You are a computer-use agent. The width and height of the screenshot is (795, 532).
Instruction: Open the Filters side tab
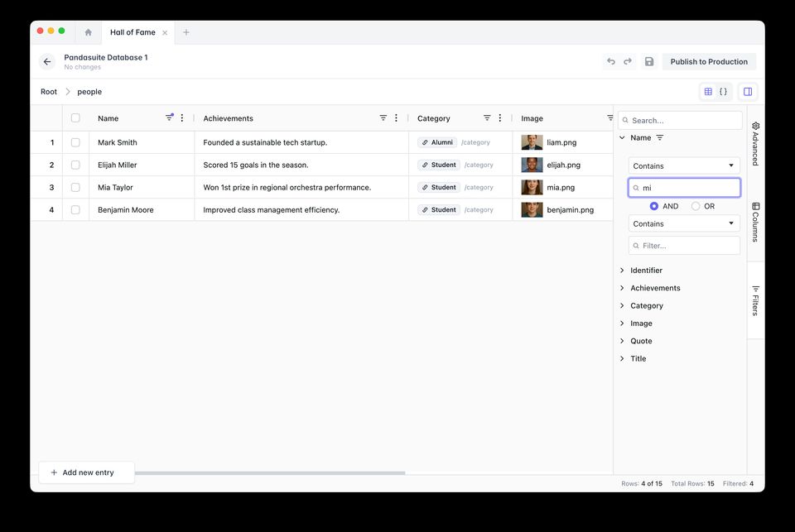(755, 300)
